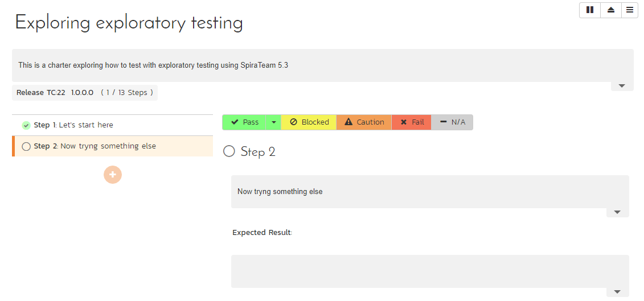Image resolution: width=644 pixels, height=301 pixels.
Task: Click the green passed checkmark on Step 1
Action: [x=26, y=125]
